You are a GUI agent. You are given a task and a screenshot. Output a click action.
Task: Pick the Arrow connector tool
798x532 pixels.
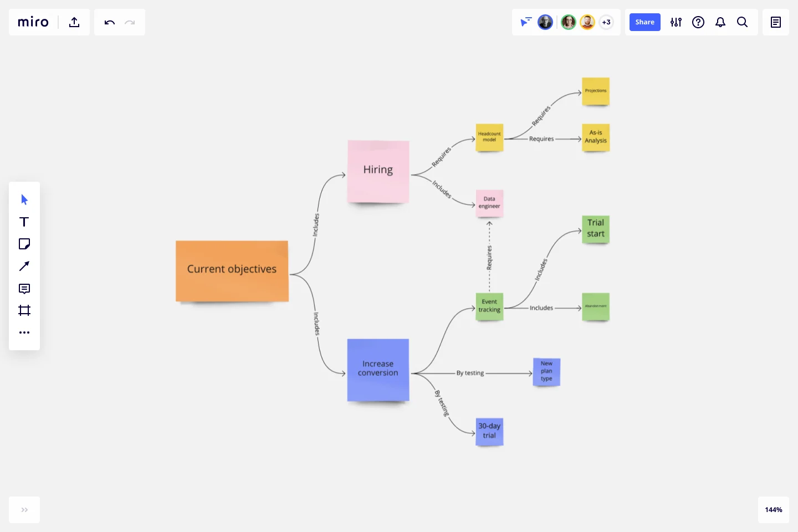pos(24,266)
